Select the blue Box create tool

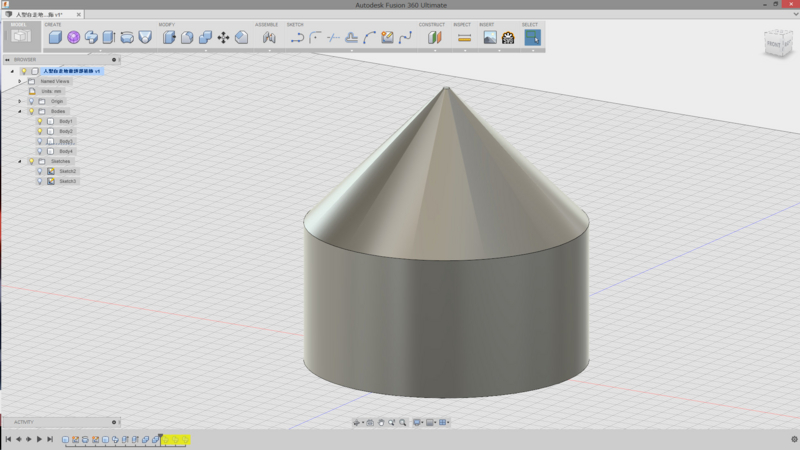click(55, 37)
